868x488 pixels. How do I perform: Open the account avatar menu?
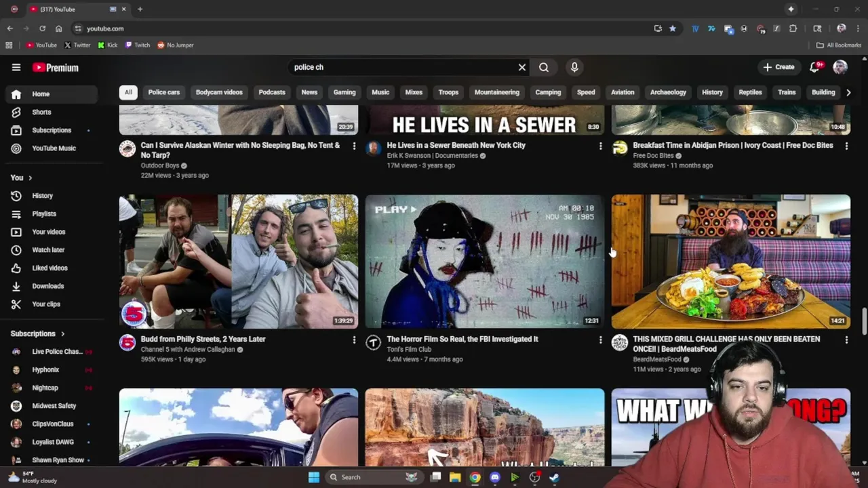(x=840, y=67)
